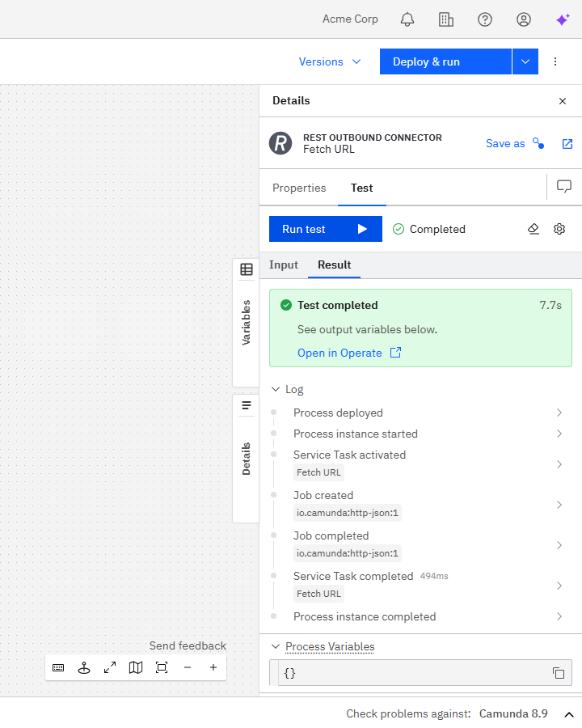582x728 pixels.
Task: Open Deploy & run split-button dropdown arrow
Action: [x=525, y=61]
